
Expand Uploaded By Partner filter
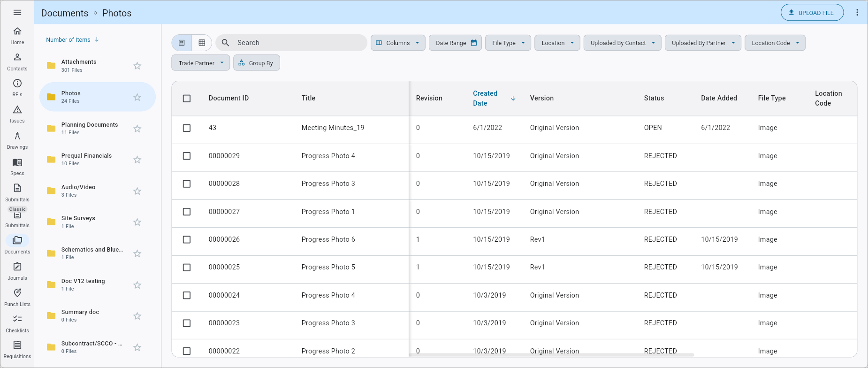click(703, 43)
